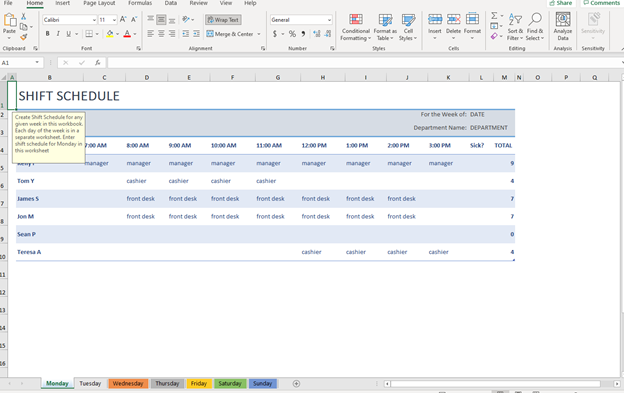
Task: Click Format cells button
Action: pyautogui.click(x=472, y=26)
